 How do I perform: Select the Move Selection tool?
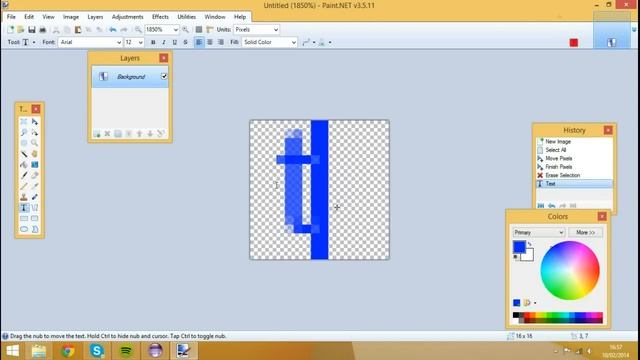point(35,132)
